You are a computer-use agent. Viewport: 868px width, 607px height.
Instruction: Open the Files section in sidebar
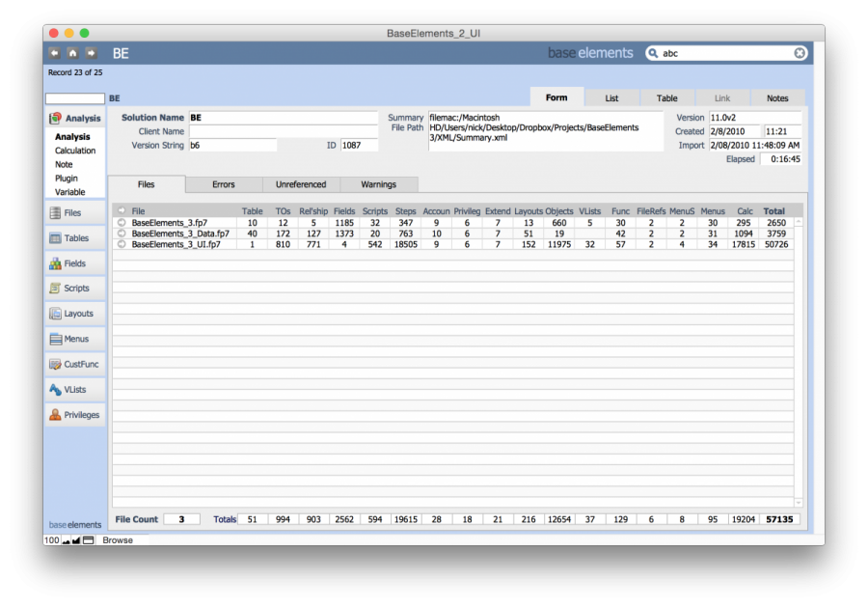74,213
